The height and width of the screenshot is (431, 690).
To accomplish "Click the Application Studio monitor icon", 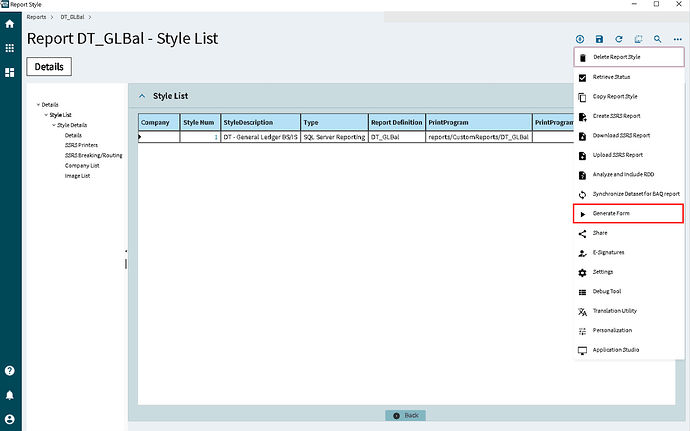I will 582,351.
